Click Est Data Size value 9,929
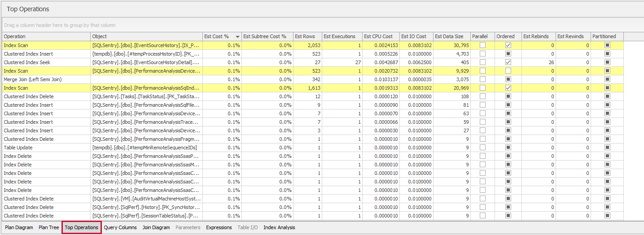The width and height of the screenshot is (644, 235). coord(462,71)
